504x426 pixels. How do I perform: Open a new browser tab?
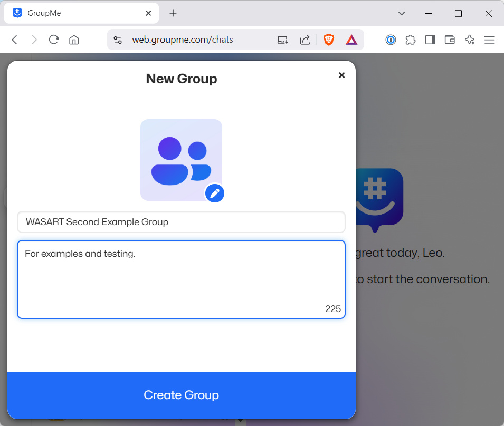(x=173, y=13)
